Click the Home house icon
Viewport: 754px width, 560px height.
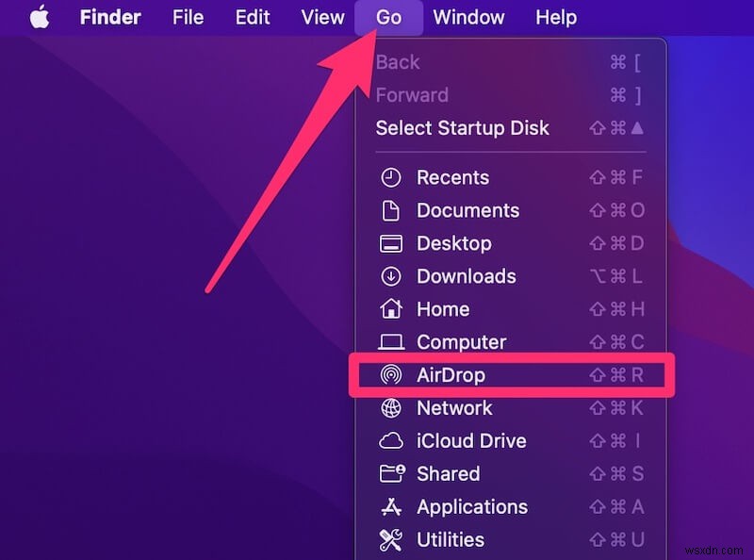click(x=390, y=309)
